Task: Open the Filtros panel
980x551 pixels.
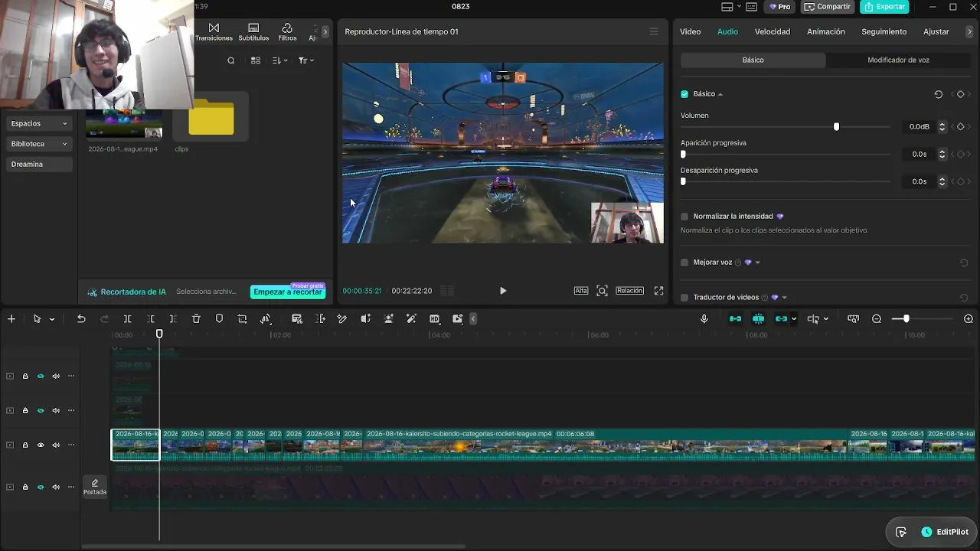Action: tap(287, 32)
